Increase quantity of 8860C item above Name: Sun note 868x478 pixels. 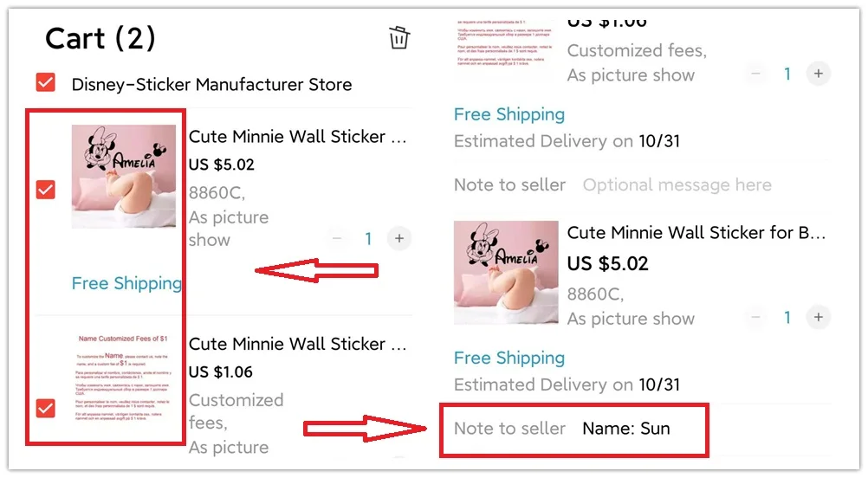pos(818,318)
